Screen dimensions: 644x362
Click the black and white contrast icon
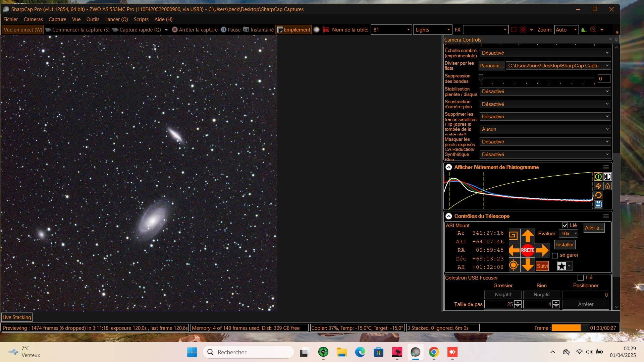607,177
